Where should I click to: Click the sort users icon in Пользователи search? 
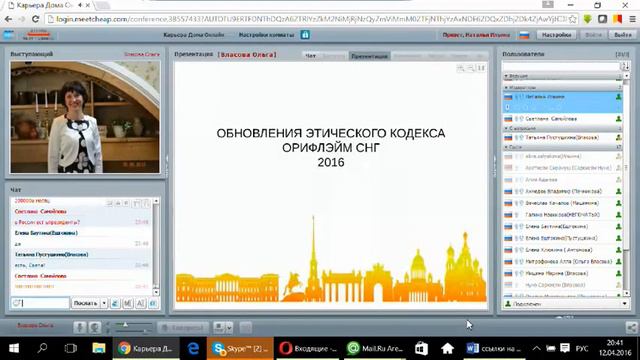coord(625,66)
